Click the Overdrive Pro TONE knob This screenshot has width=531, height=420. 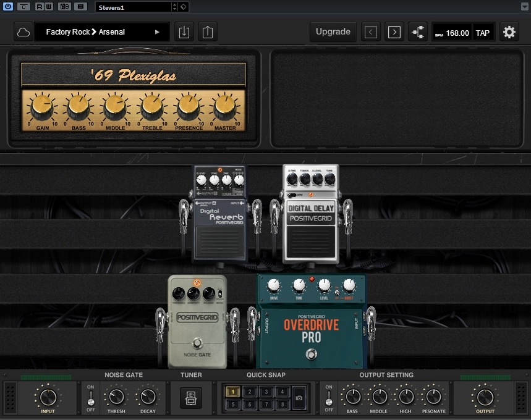[x=299, y=286]
